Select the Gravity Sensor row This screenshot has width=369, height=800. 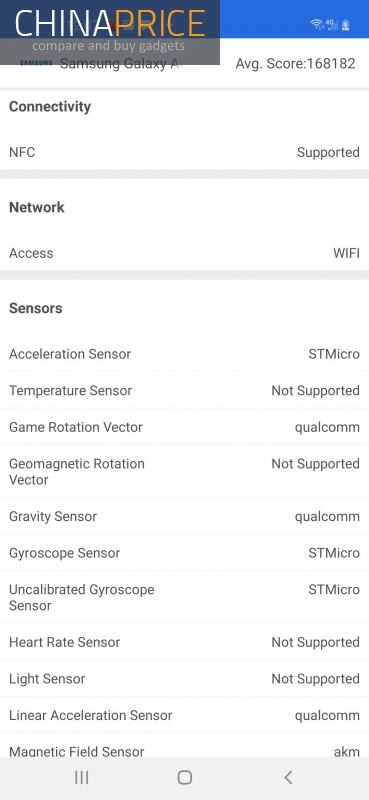(x=184, y=516)
